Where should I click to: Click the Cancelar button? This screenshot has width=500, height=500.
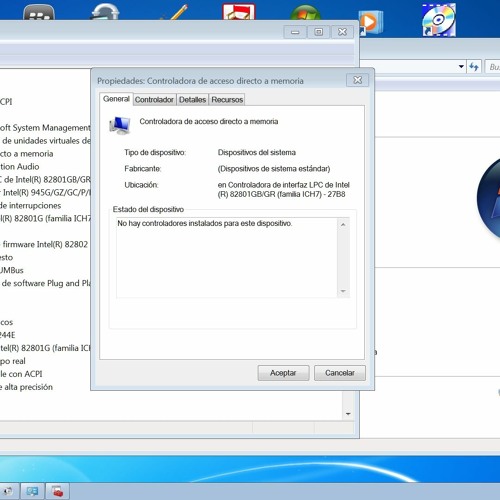[x=340, y=373]
